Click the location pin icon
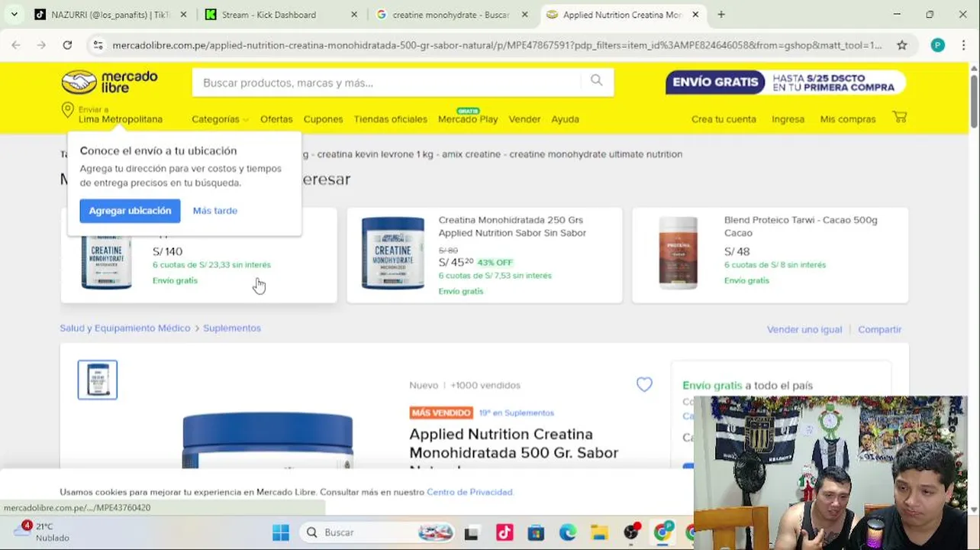Screen dimensions: 980x550 [68, 111]
